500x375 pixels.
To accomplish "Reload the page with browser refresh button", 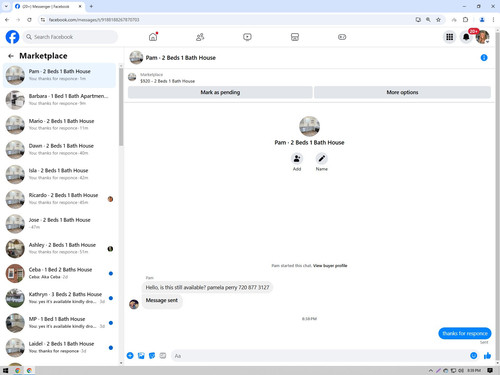I will [x=29, y=20].
